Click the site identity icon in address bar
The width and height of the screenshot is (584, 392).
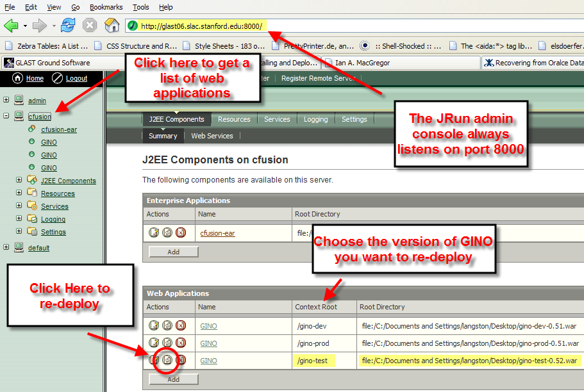(x=133, y=26)
